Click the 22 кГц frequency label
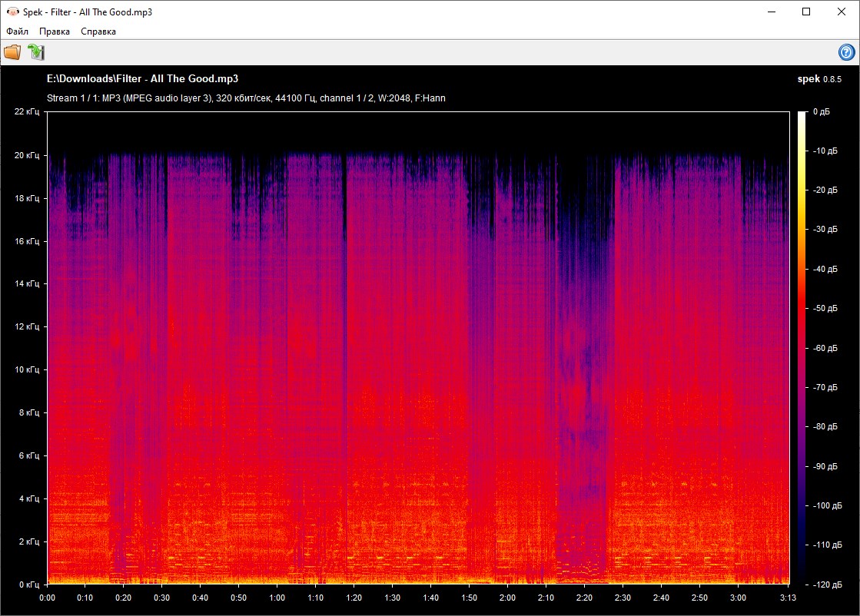Viewport: 860px width, 616px height. tap(29, 112)
